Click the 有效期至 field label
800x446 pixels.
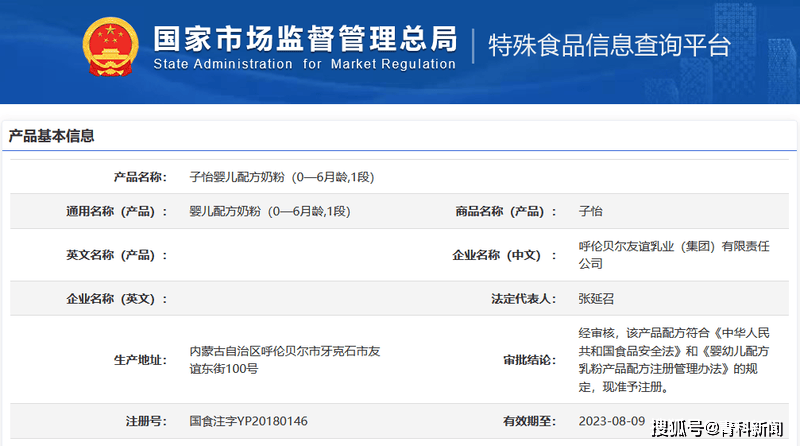(x=528, y=421)
